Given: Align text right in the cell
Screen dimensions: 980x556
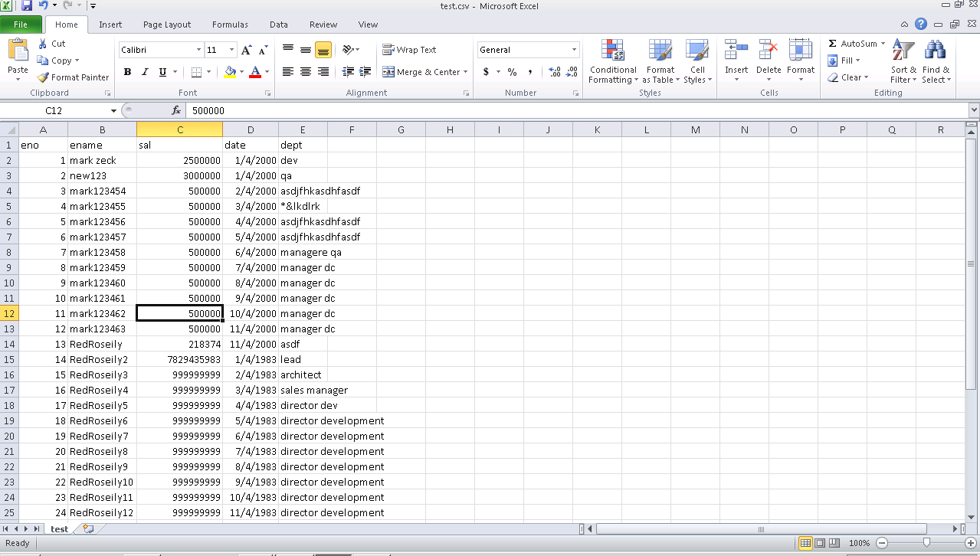Looking at the screenshot, I should point(323,72).
